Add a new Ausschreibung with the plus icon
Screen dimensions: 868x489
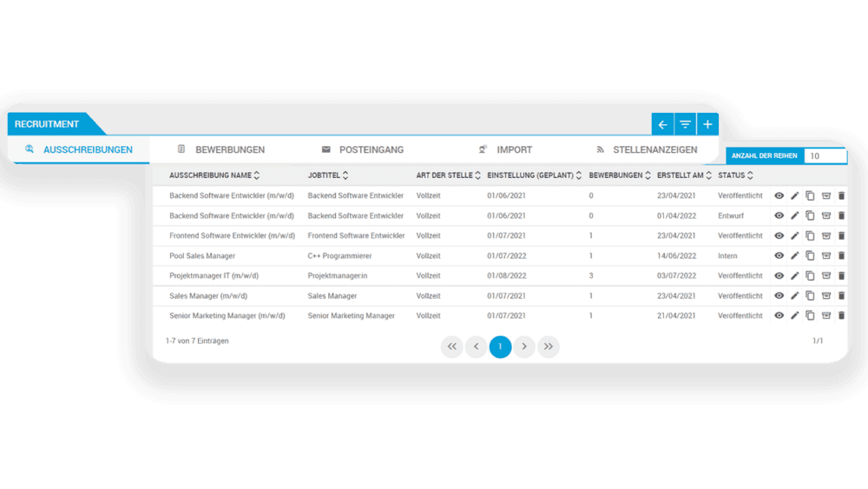(708, 125)
